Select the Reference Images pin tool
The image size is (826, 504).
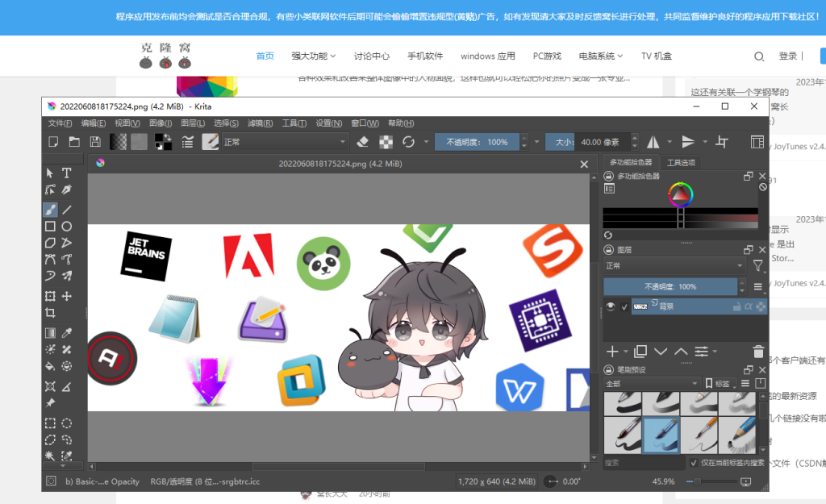(50, 403)
